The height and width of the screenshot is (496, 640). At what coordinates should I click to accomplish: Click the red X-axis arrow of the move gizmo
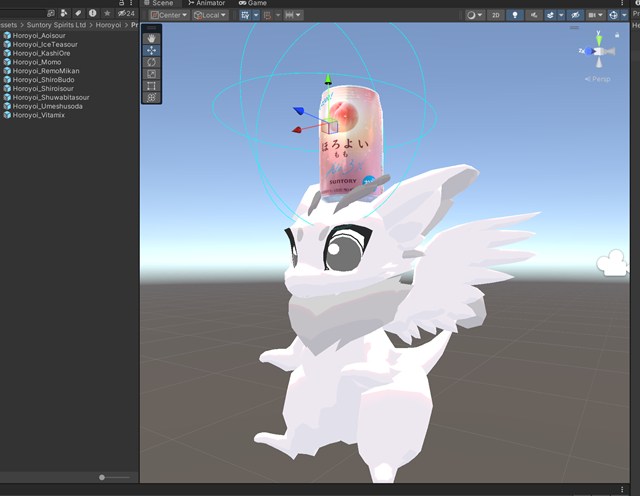pos(297,130)
